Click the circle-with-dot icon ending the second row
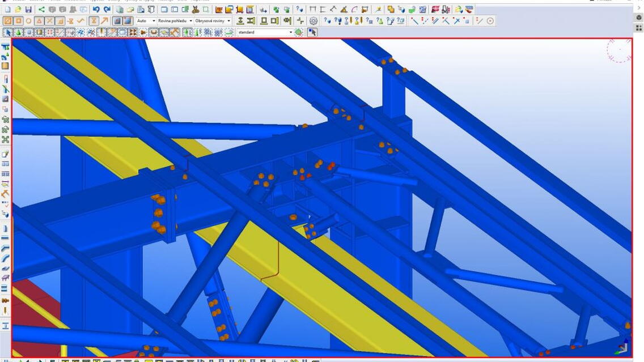The height and width of the screenshot is (362, 644). tap(490, 20)
